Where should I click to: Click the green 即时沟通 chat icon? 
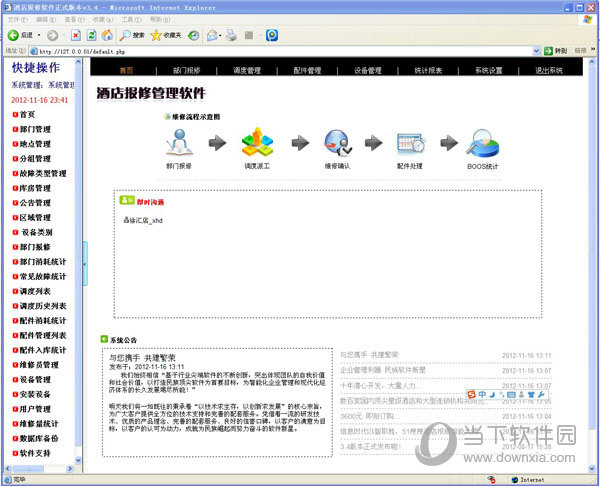click(x=128, y=201)
